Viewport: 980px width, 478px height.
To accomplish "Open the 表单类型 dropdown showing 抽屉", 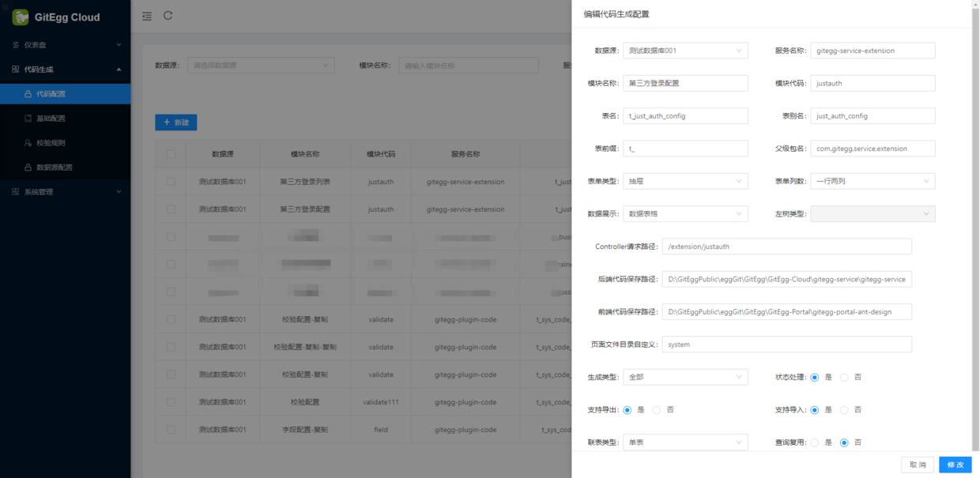I will tap(685, 181).
